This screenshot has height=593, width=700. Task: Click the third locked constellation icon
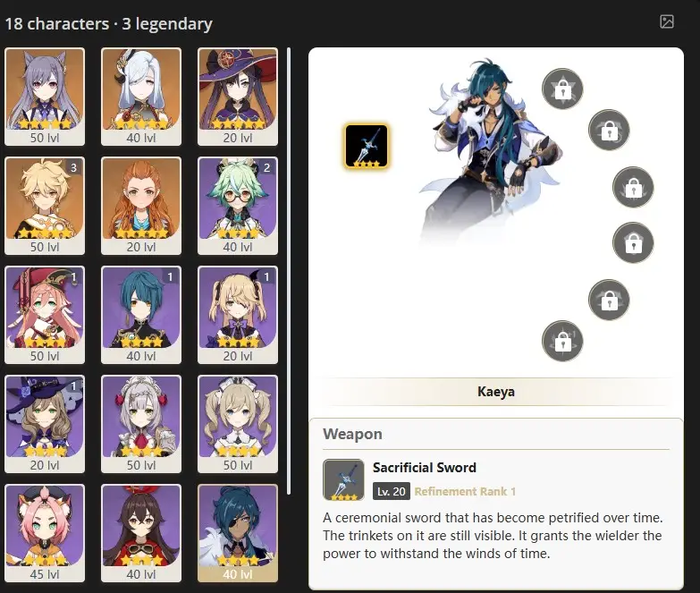coord(633,187)
